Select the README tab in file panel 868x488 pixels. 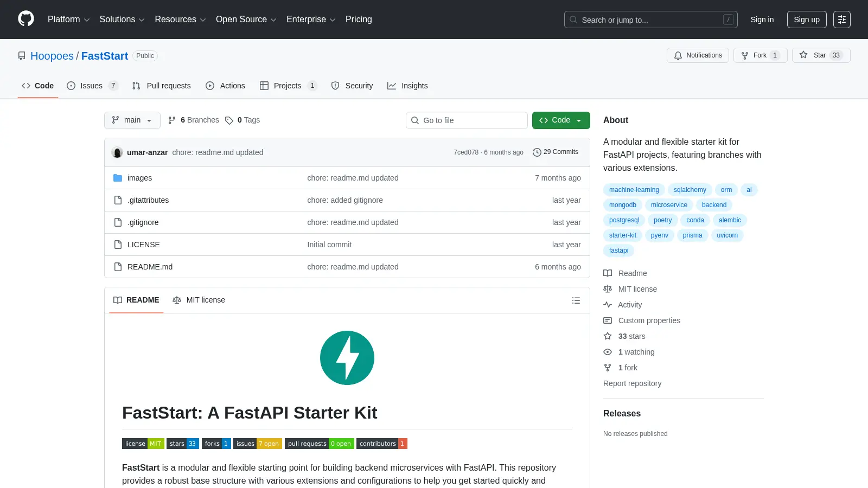136,300
